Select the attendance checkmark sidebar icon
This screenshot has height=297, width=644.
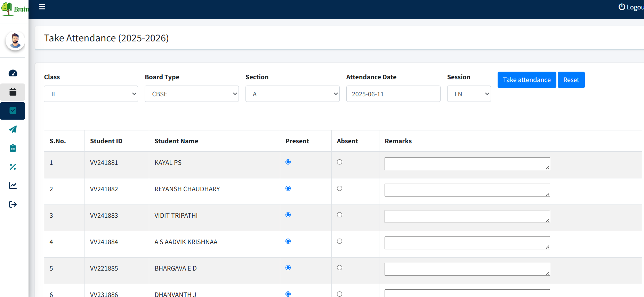[x=13, y=111]
